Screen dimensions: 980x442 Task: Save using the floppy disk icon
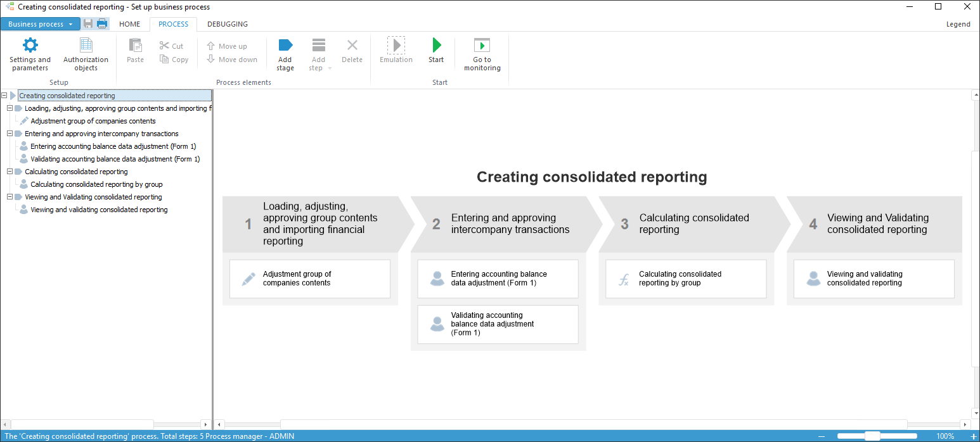point(88,24)
